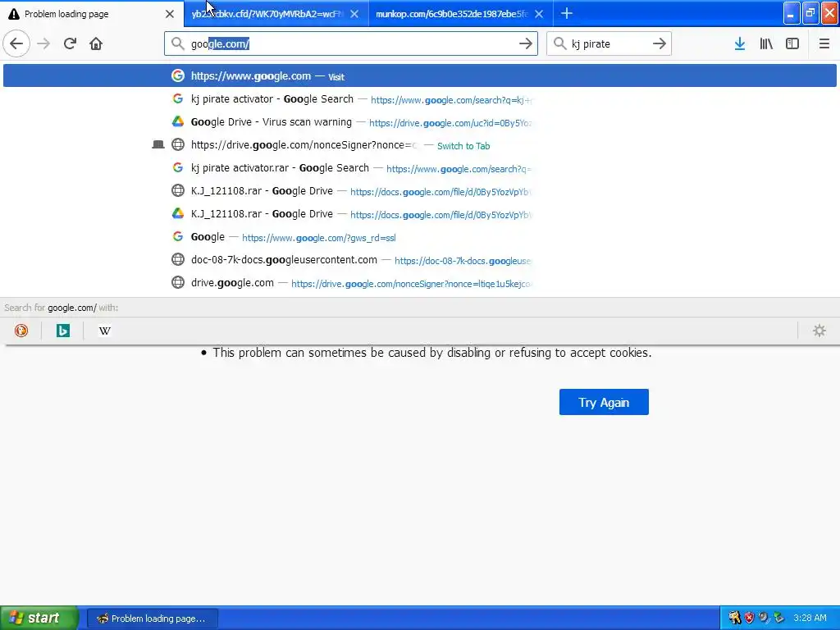Click the forward navigation arrow
Viewport: 840px width, 630px height.
44,43
